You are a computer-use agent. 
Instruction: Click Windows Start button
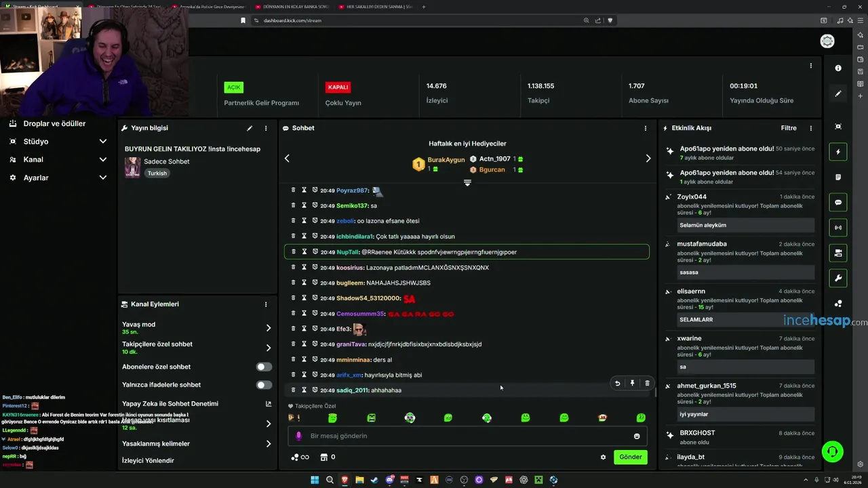[x=315, y=480]
